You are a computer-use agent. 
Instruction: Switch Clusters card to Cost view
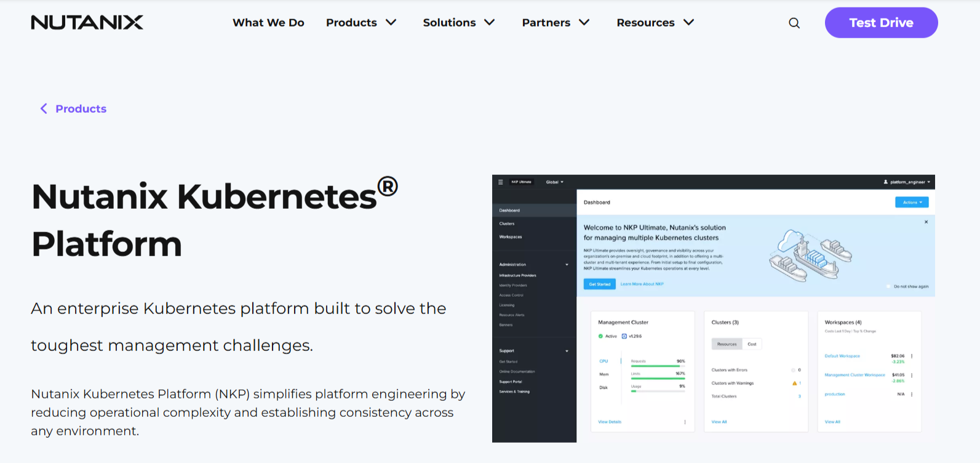[x=752, y=344]
